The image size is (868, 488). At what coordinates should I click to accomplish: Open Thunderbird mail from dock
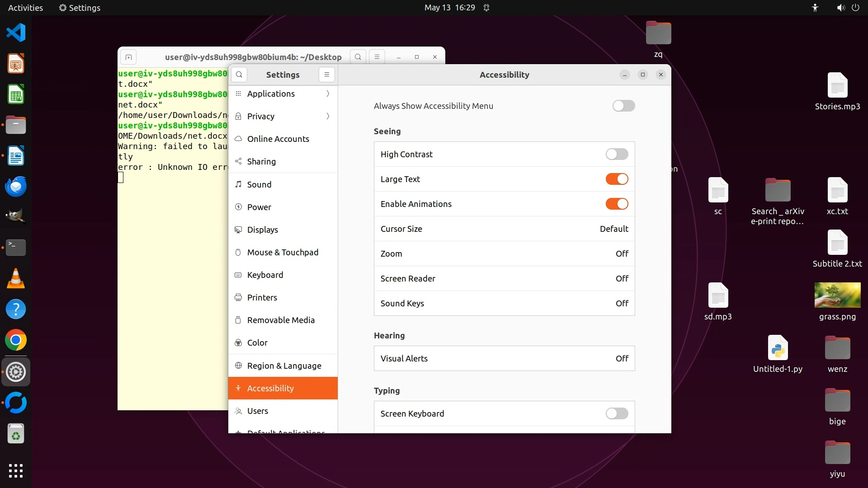click(16, 186)
